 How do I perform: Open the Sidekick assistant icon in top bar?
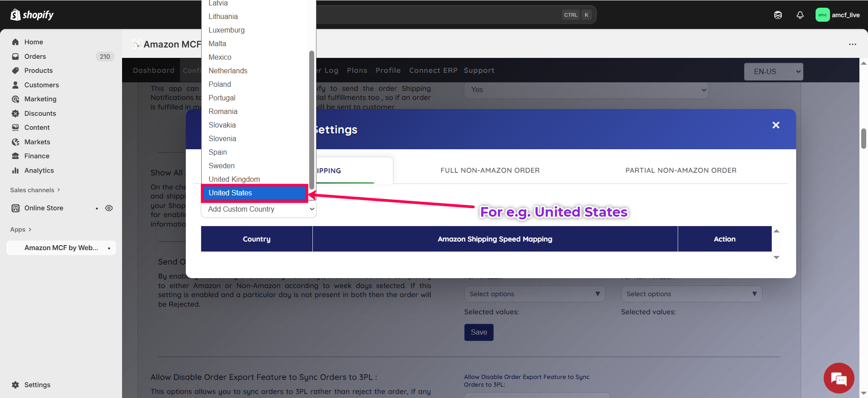tap(778, 15)
